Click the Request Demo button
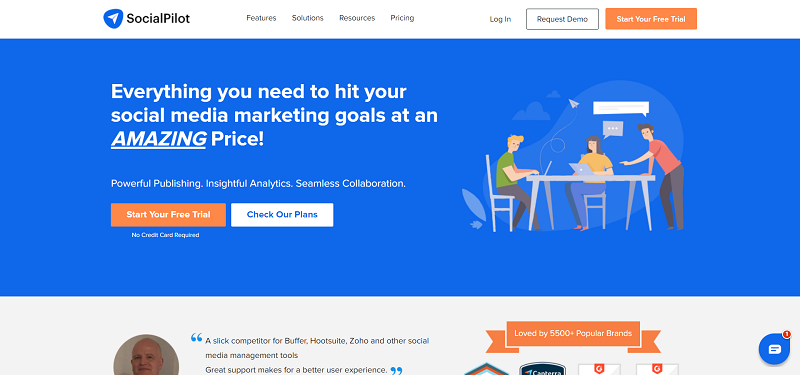Viewport: 800px width, 375px height. click(562, 19)
